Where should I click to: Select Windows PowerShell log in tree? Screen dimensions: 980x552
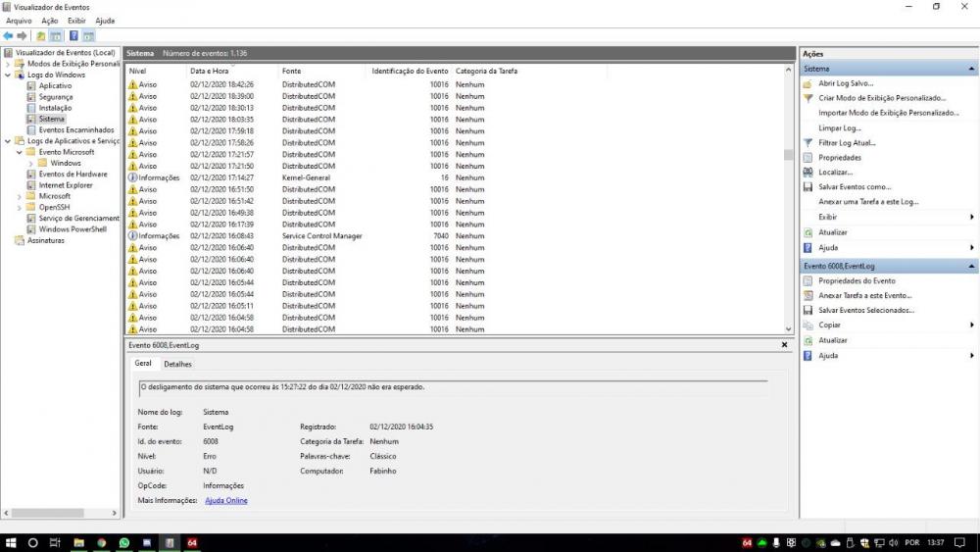point(73,229)
